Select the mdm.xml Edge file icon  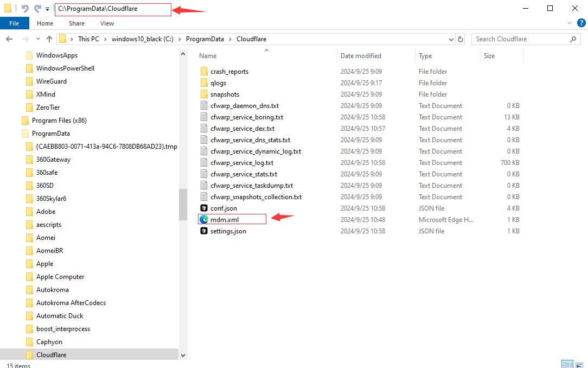[204, 220]
